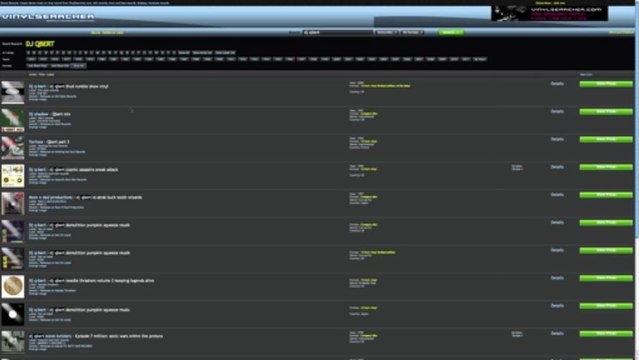Open cover thumbnail for cosmic assassins sneak attack
Image resolution: width=639 pixels, height=360 pixels.
coord(13,175)
